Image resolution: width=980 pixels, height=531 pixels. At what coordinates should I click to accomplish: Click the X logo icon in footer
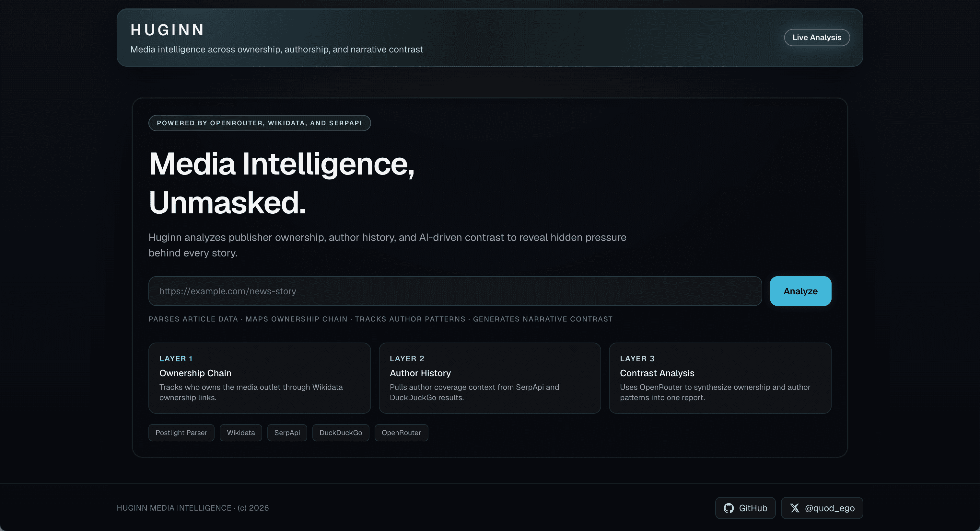pos(794,508)
